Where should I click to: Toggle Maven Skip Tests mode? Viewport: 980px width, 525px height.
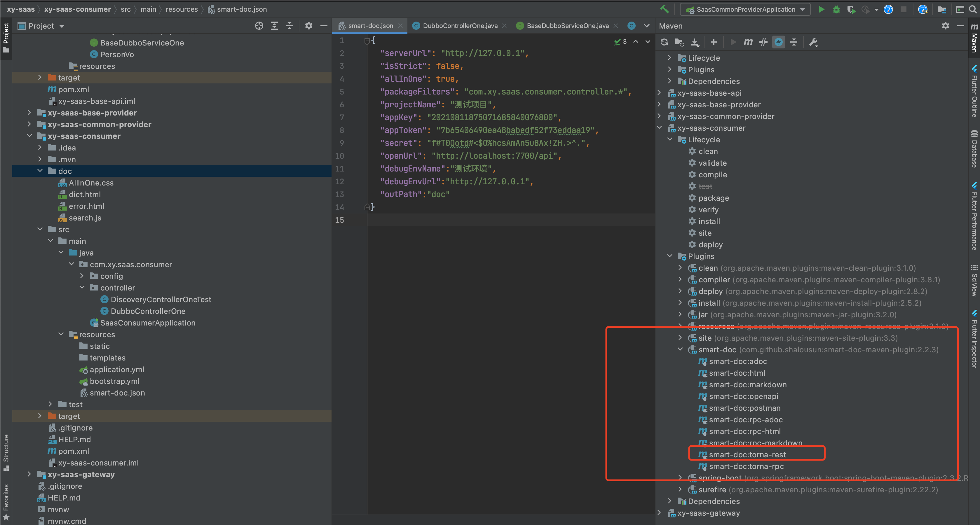point(779,42)
